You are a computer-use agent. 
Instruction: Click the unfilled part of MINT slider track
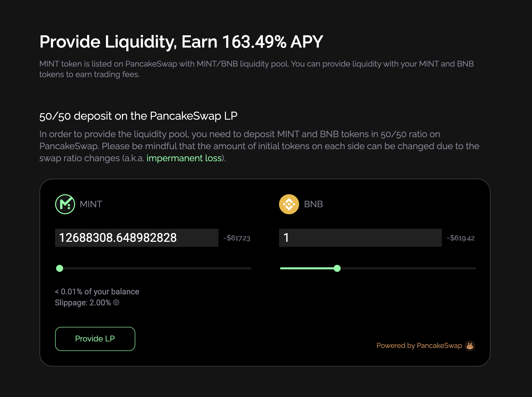click(x=157, y=268)
